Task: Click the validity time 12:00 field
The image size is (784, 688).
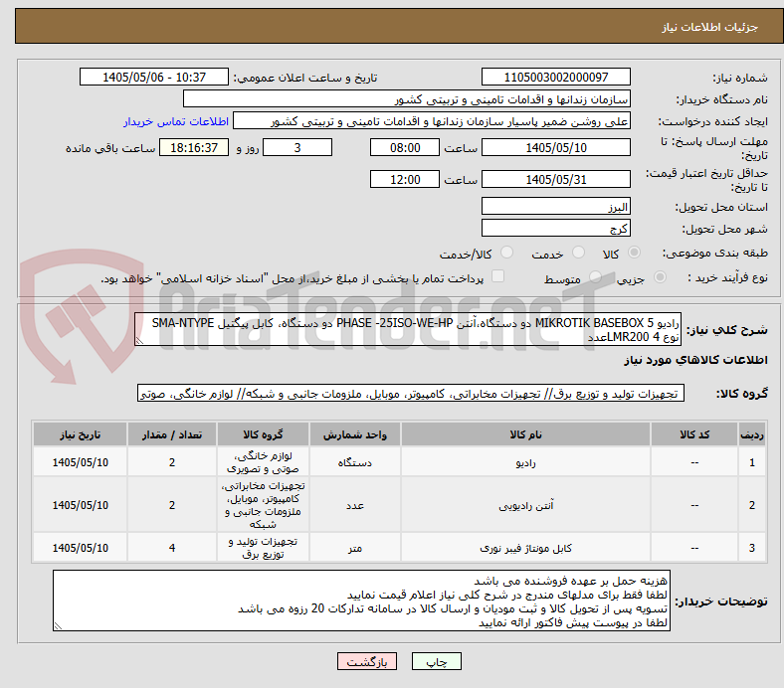Action: point(405,179)
